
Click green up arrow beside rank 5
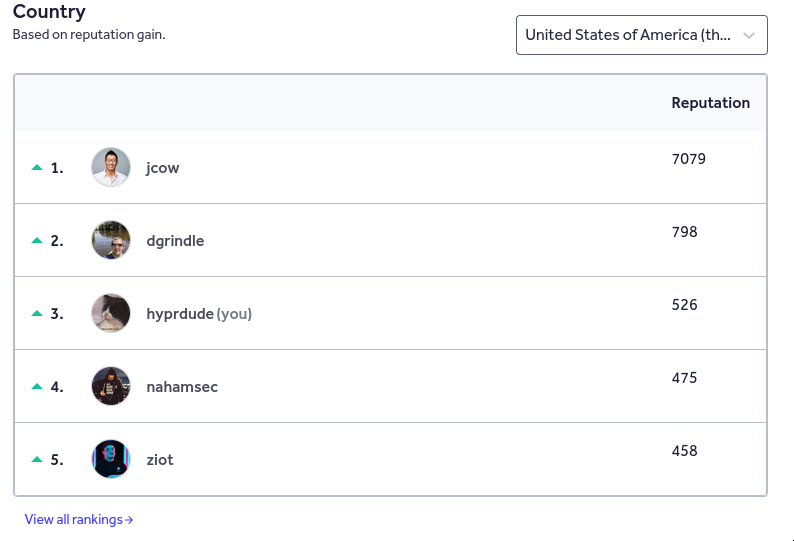click(x=37, y=460)
